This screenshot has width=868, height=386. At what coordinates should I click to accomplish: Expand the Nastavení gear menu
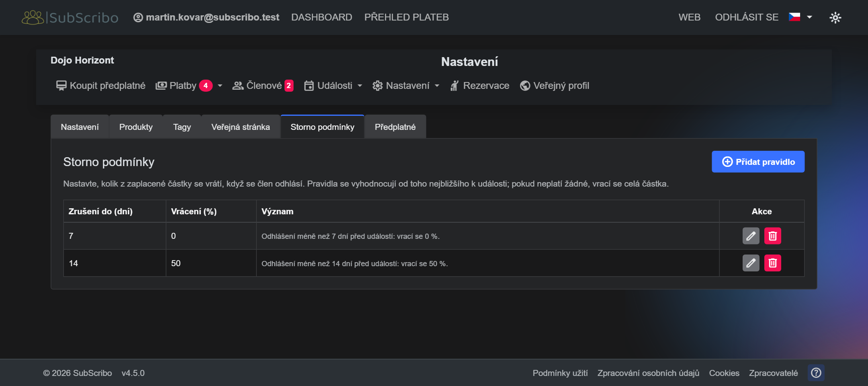tap(406, 86)
